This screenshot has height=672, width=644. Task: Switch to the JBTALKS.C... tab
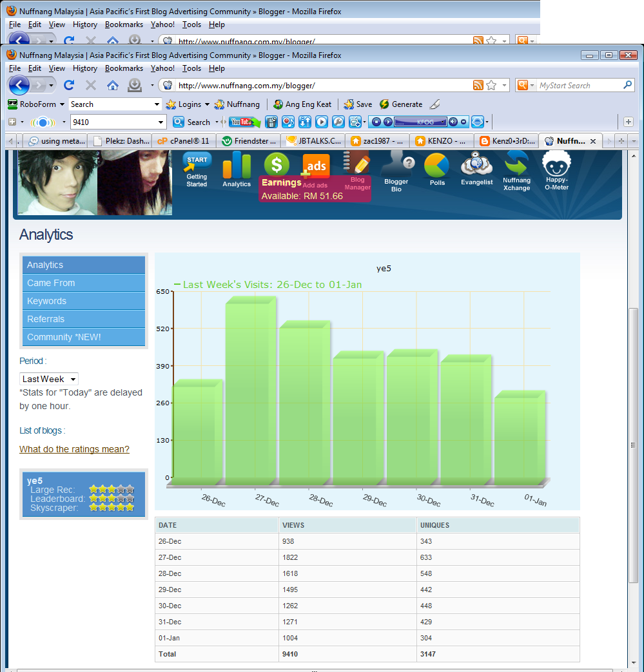313,140
